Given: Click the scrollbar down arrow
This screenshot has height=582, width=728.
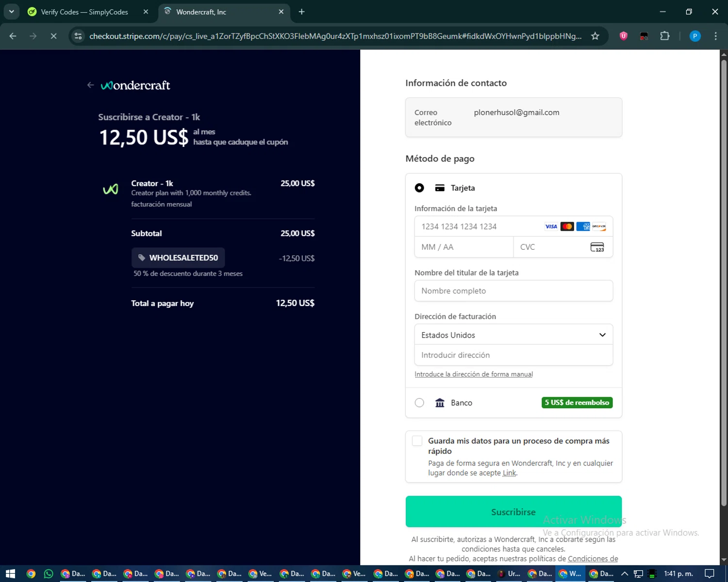Looking at the screenshot, I should tap(724, 560).
